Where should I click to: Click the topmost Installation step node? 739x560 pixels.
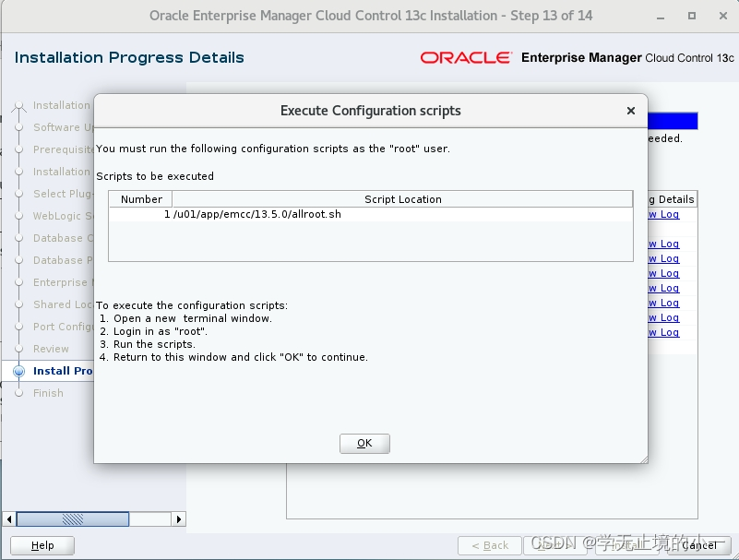pyautogui.click(x=18, y=105)
